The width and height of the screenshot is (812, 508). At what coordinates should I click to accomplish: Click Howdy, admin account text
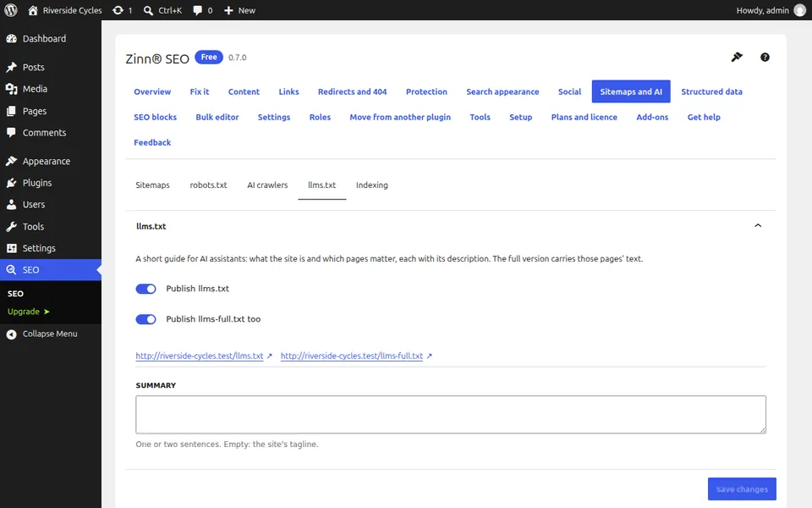pos(762,10)
